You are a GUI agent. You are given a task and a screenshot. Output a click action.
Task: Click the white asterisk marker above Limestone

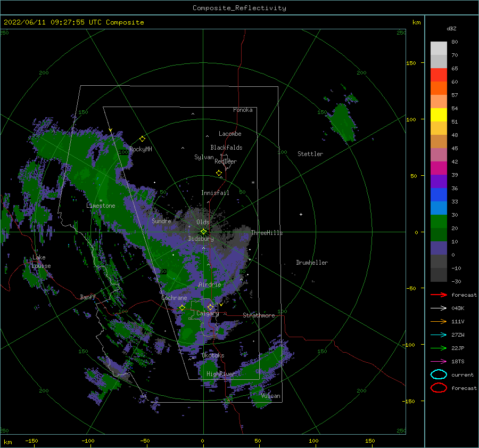point(101,201)
